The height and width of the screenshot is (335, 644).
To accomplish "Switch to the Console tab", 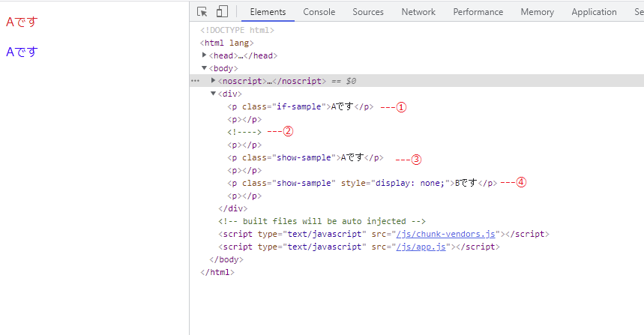I will coord(319,12).
